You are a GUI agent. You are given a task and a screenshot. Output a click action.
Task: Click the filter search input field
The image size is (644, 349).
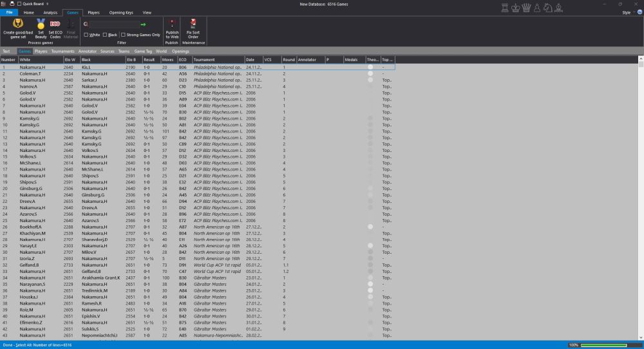(113, 24)
